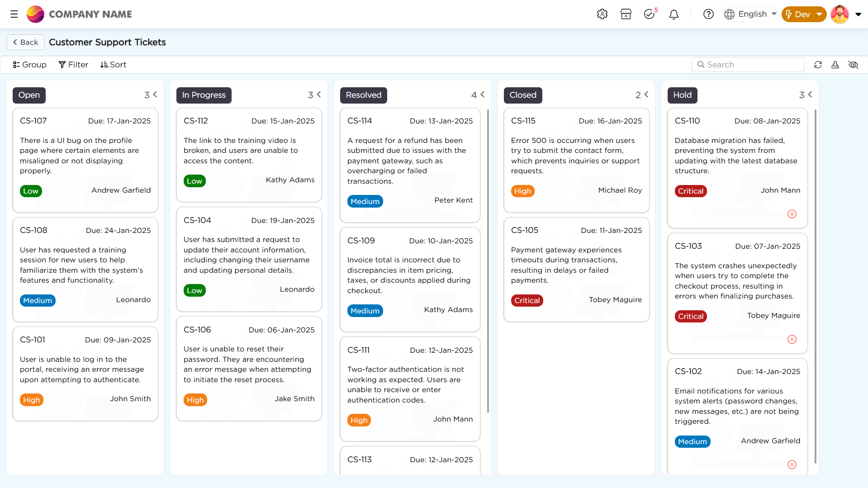868x488 pixels.
Task: Open the Sort menu
Action: click(113, 65)
